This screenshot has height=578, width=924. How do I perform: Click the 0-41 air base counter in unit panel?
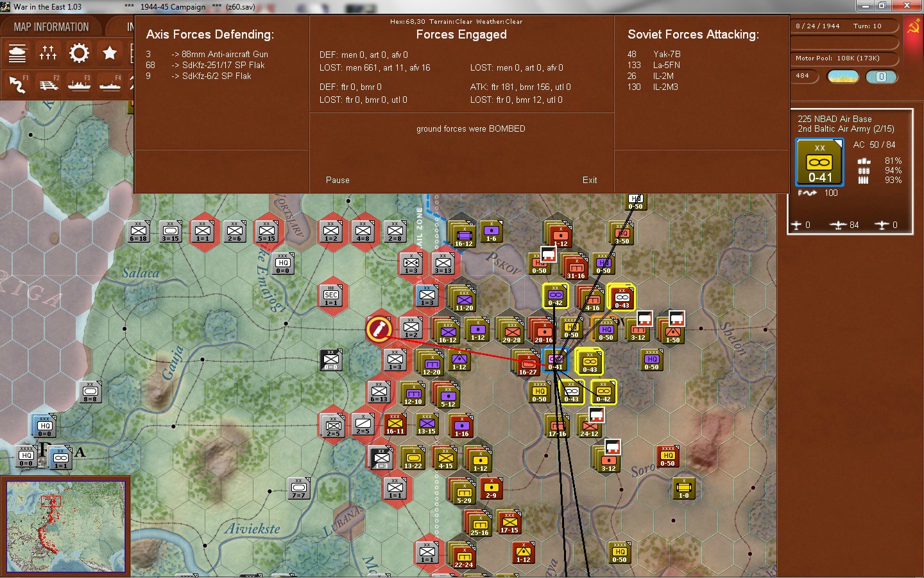(820, 162)
